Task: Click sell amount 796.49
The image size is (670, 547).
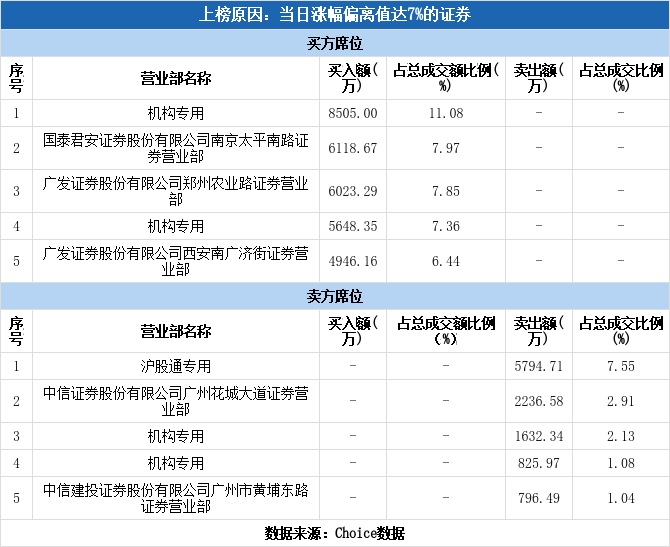Action: coord(539,498)
